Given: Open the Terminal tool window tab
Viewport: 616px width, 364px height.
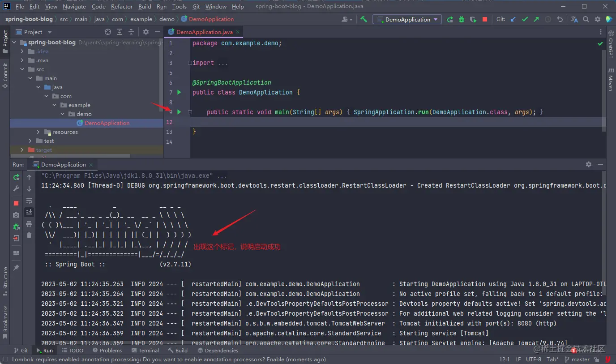Looking at the screenshot, I should tap(144, 351).
